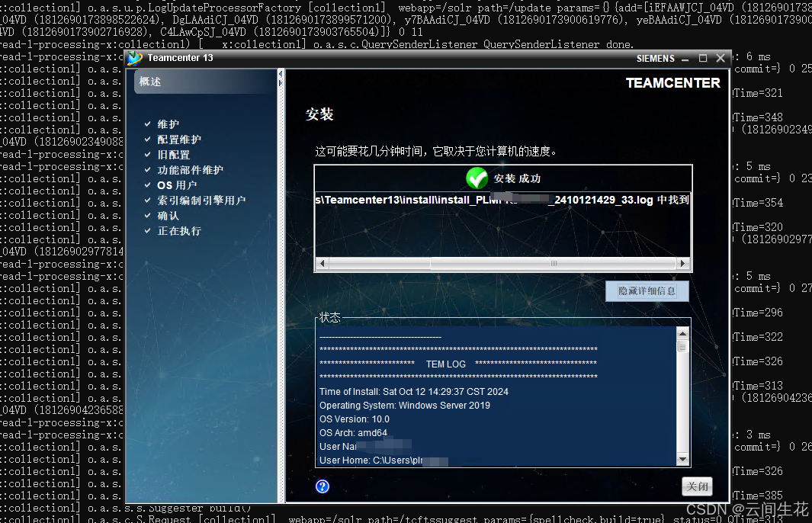Click the 'Time of Install' log line
The image size is (812, 523).
tap(414, 391)
